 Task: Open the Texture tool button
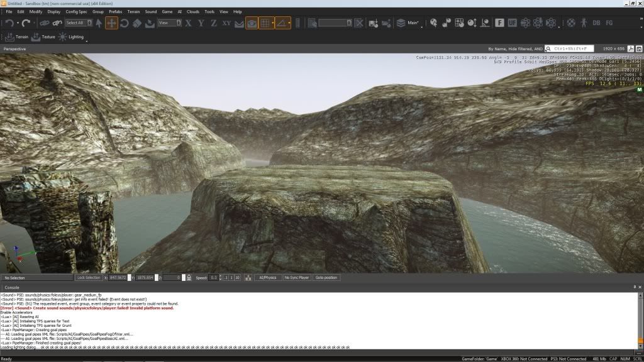point(43,37)
